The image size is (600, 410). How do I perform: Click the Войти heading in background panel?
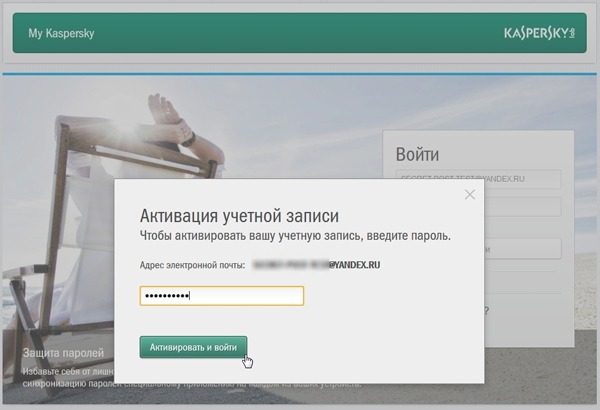tap(417, 154)
